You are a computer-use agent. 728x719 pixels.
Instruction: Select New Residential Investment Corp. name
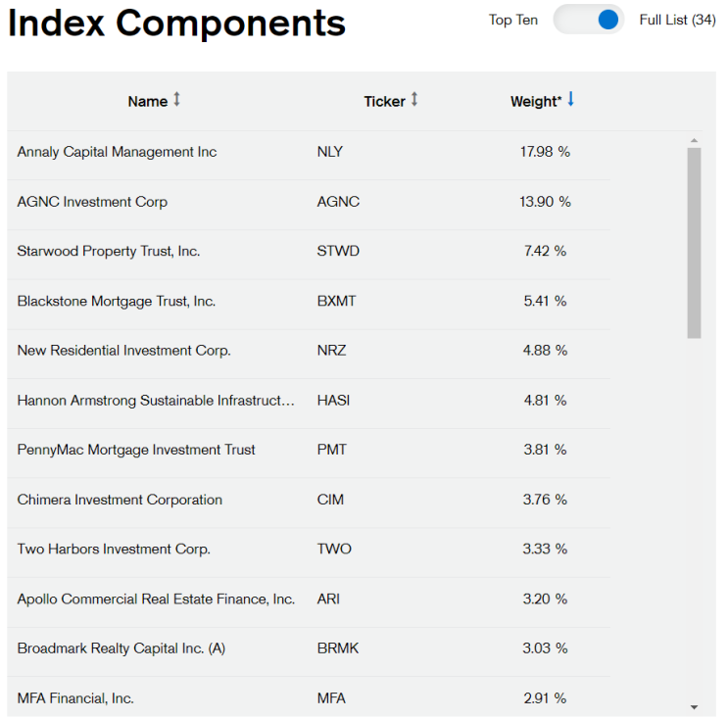pyautogui.click(x=124, y=351)
